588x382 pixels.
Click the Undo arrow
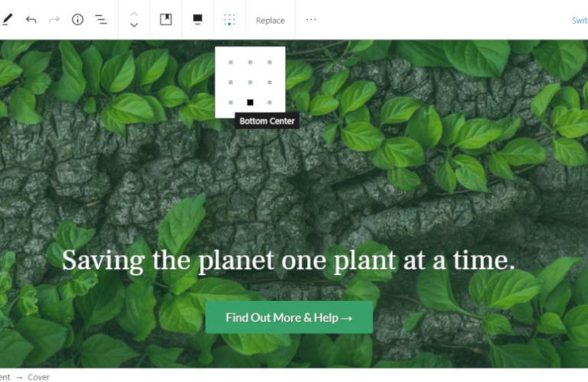(x=31, y=20)
